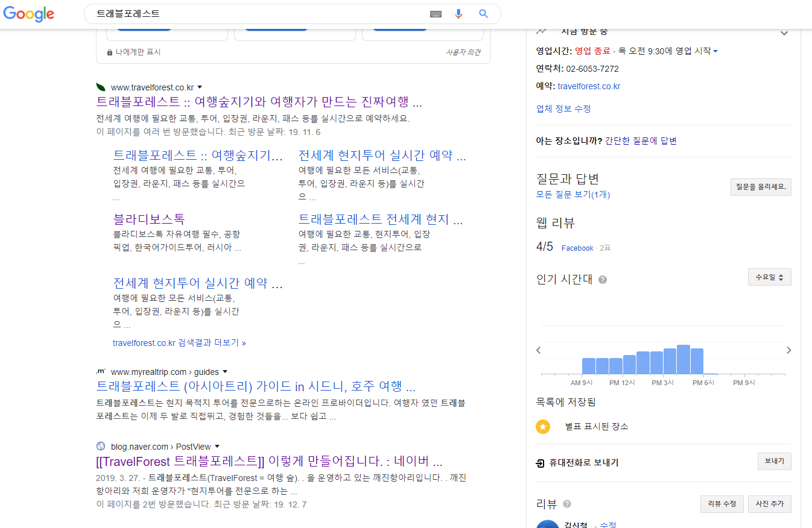Click the 질문을 올리세요 button
Viewport: 812px width, 528px height.
(x=761, y=187)
